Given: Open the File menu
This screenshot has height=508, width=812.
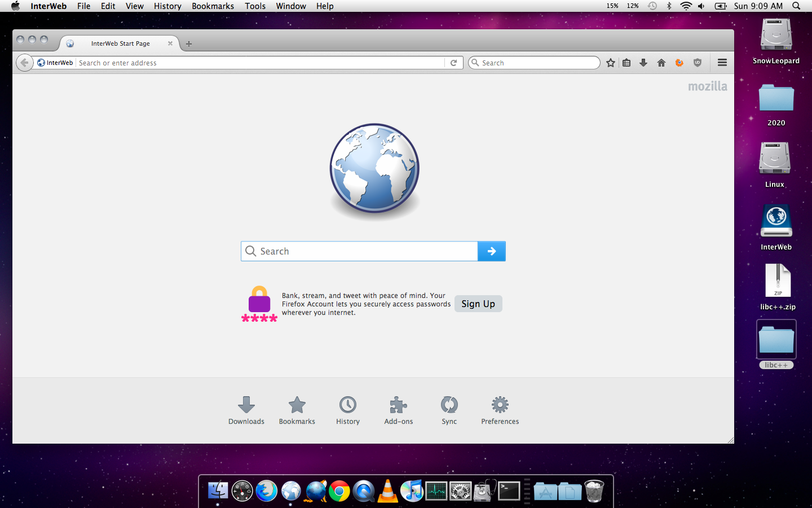Looking at the screenshot, I should (83, 6).
